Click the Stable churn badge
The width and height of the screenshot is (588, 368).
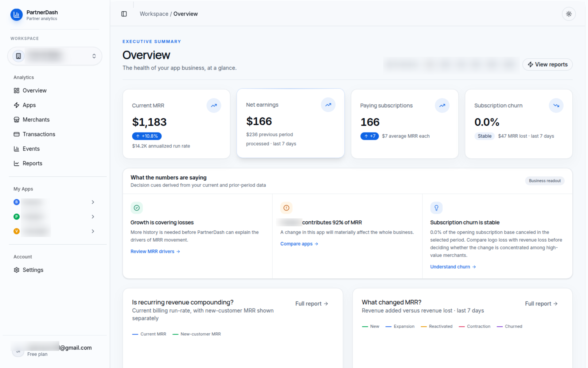coord(484,136)
